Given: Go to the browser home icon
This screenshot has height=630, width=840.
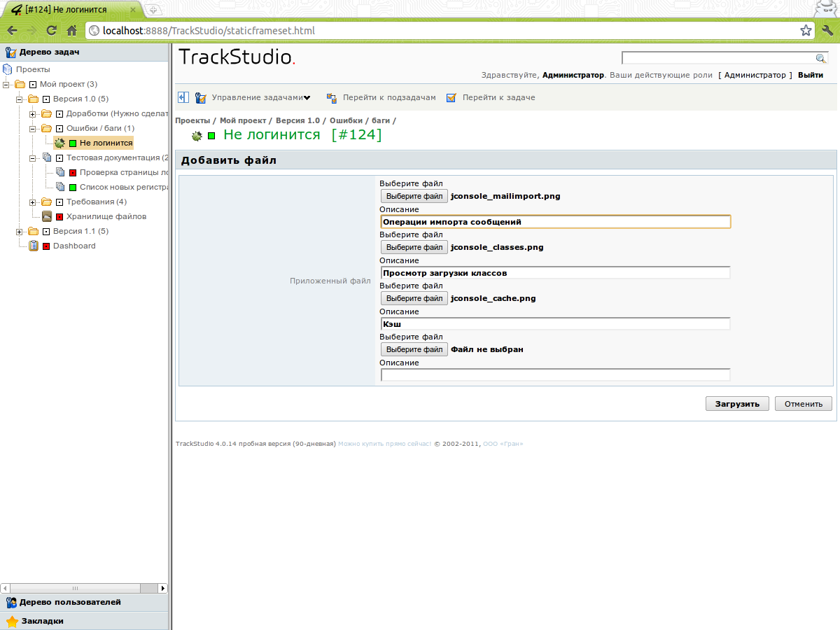Looking at the screenshot, I should [x=71, y=31].
